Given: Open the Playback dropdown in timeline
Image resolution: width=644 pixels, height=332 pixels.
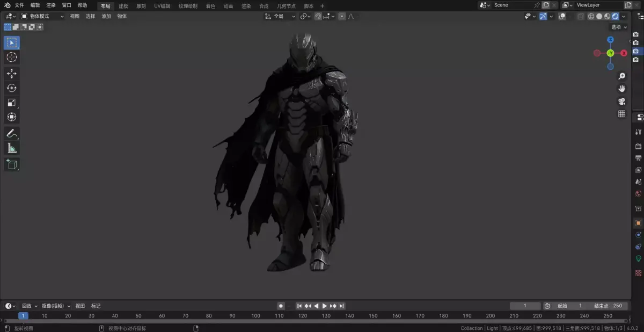Looking at the screenshot, I should pyautogui.click(x=29, y=306).
